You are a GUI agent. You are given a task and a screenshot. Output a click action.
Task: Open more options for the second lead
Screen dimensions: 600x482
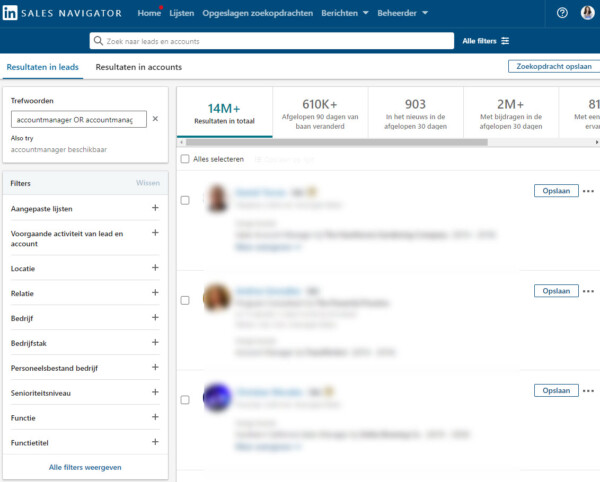[588, 291]
